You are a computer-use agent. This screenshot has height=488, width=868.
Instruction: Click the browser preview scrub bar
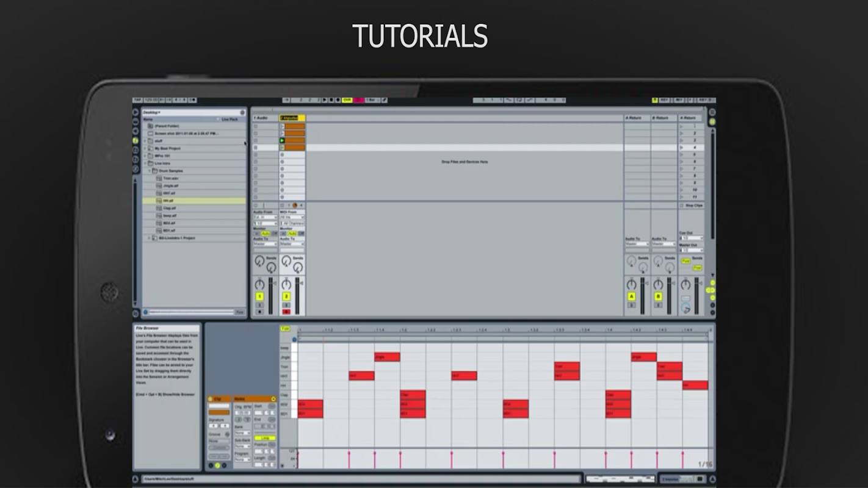tap(191, 312)
